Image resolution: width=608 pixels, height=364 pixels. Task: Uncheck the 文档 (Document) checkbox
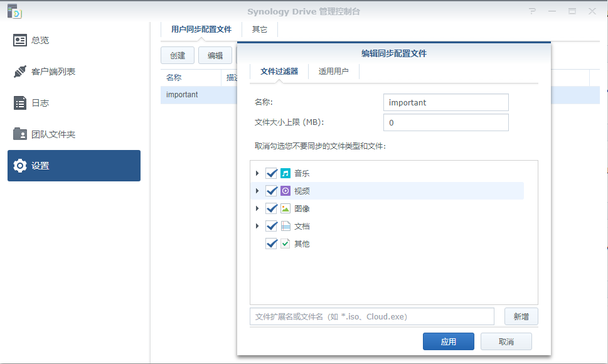point(272,226)
